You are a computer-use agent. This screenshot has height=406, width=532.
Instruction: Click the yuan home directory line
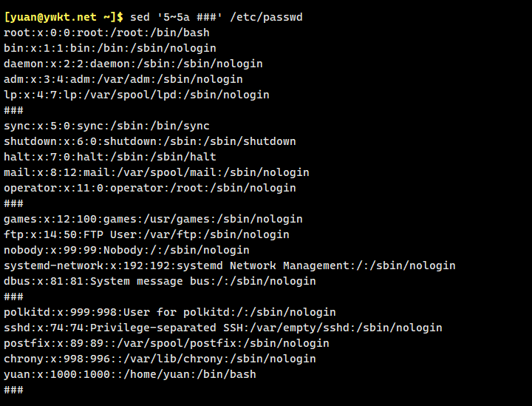pyautogui.click(x=130, y=374)
